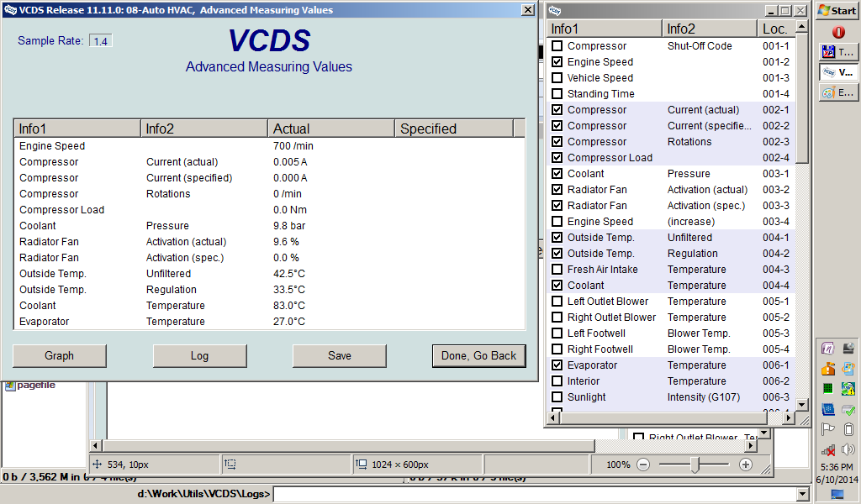The width and height of the screenshot is (861, 504).
Task: Click the measuring list scroll up arrow
Action: (801, 26)
